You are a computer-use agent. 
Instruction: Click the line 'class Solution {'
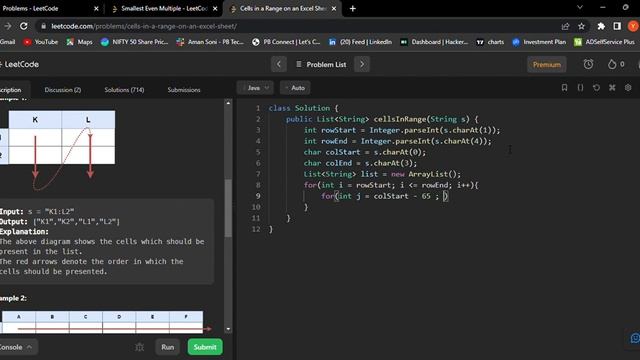(x=304, y=108)
